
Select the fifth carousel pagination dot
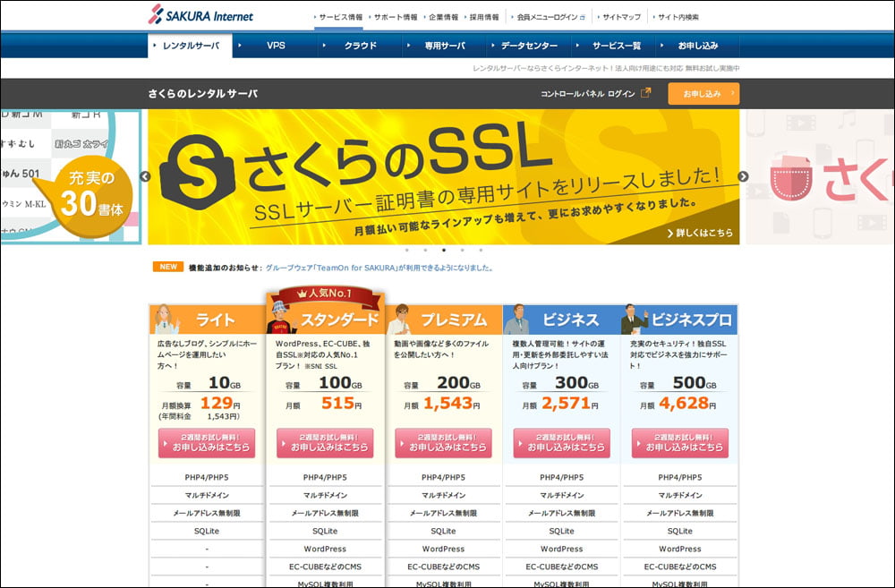point(481,250)
